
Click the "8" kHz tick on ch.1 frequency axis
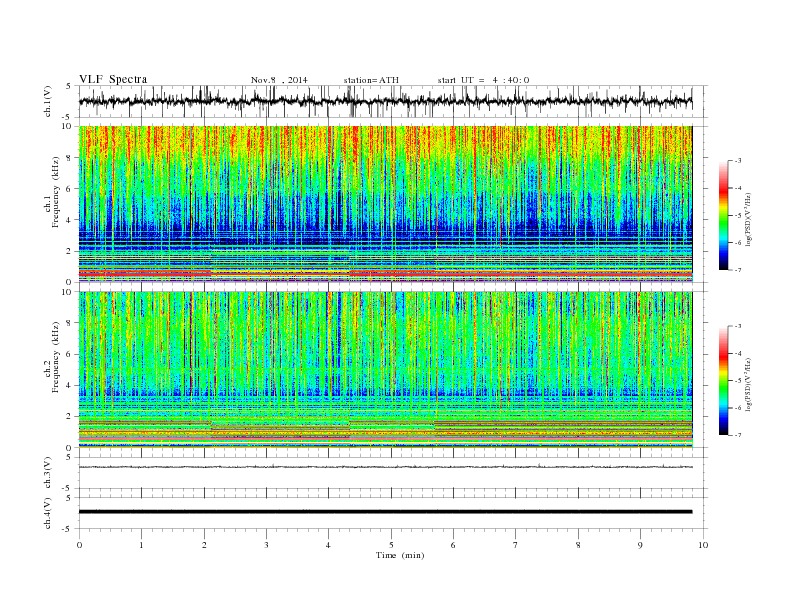point(69,158)
